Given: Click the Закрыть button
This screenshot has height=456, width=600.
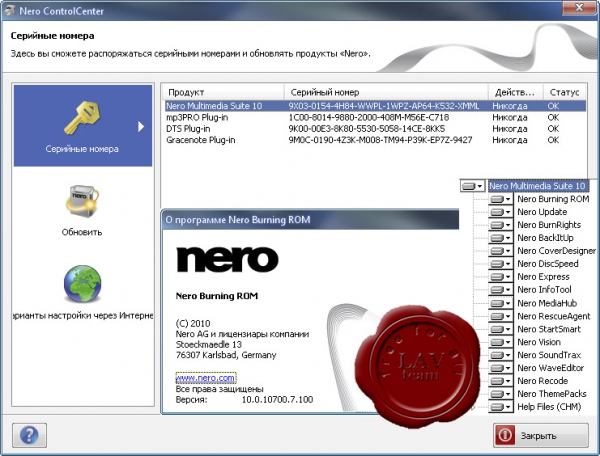Looking at the screenshot, I should (x=541, y=435).
